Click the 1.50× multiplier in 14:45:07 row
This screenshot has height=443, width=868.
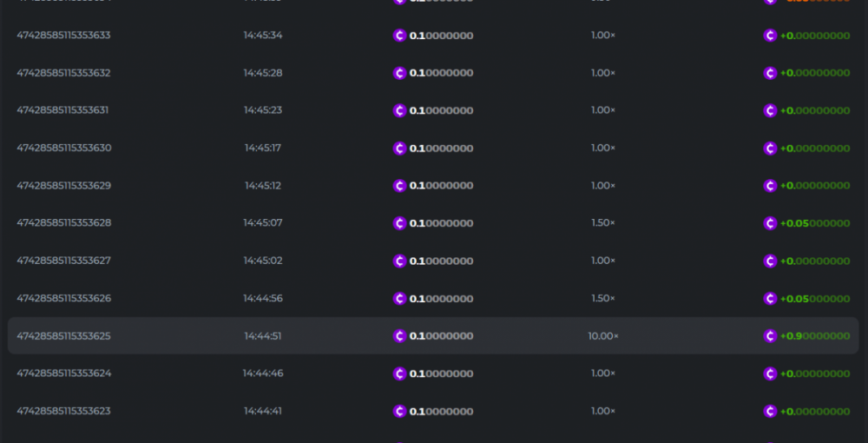(603, 223)
